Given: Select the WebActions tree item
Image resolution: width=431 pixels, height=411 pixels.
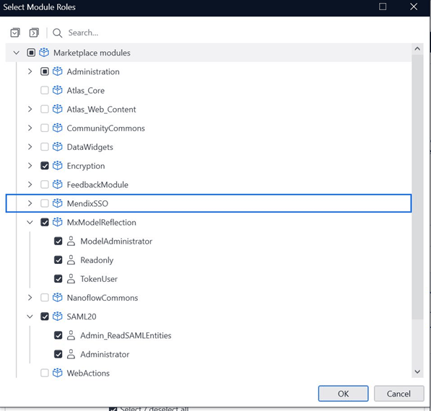Looking at the screenshot, I should point(88,373).
